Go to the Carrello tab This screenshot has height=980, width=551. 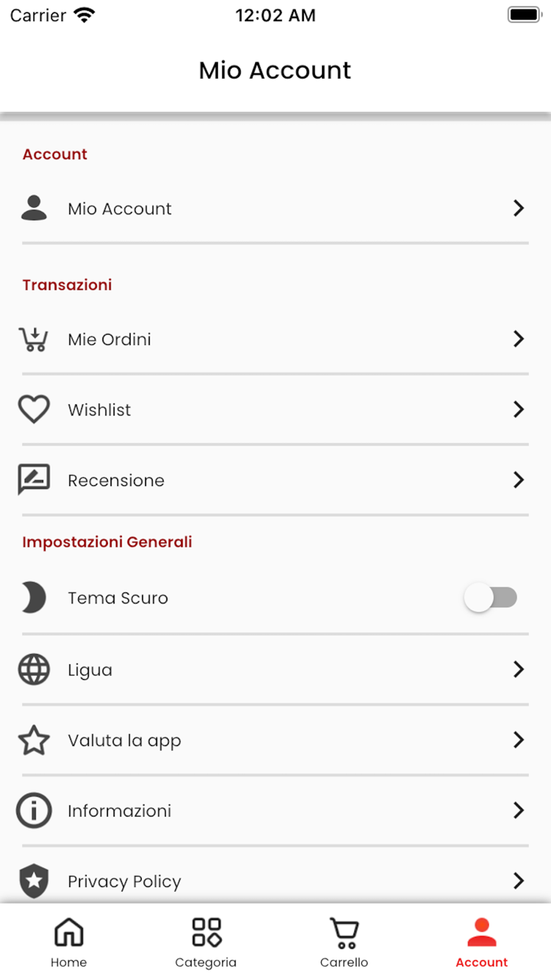click(344, 941)
